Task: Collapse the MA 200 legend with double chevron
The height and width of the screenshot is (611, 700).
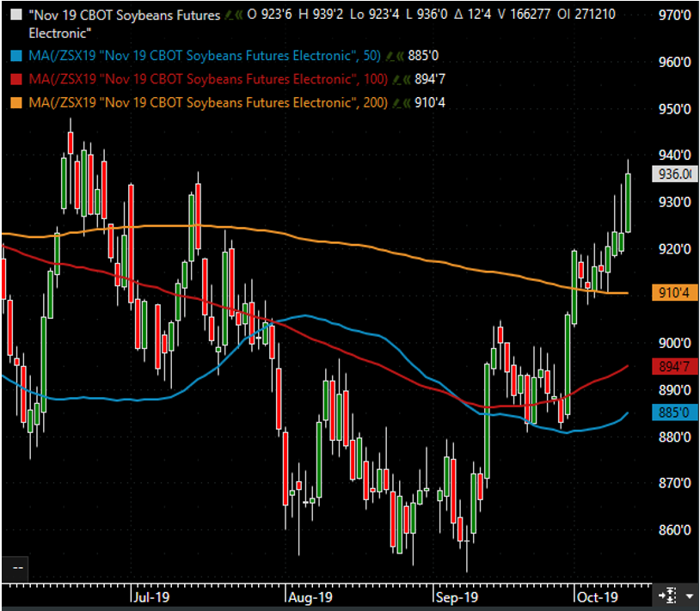Action: [x=407, y=103]
